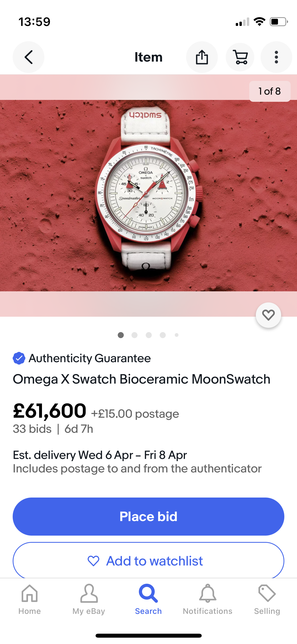Open the shopping cart

[240, 57]
